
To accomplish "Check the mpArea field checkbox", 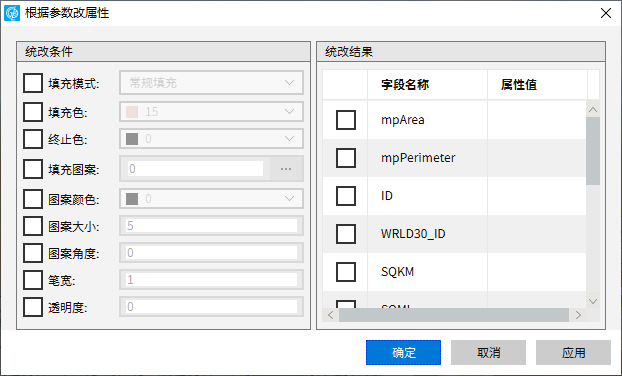I will (346, 120).
